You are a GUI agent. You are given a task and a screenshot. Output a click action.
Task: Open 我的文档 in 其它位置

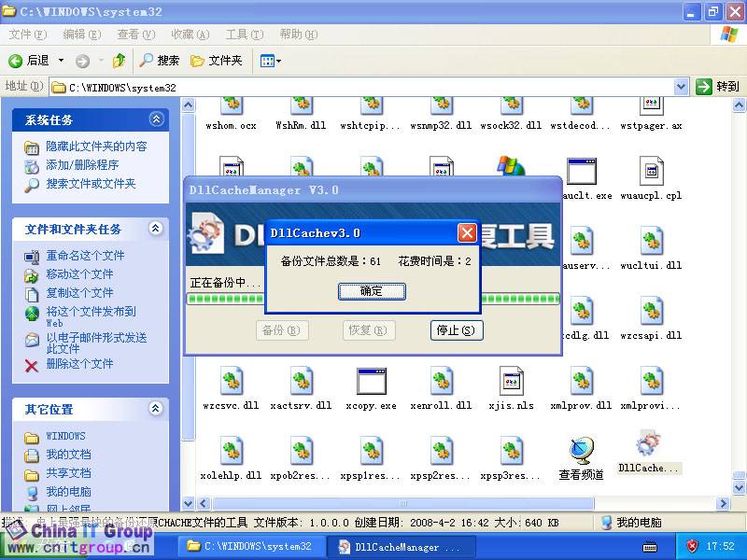(68, 455)
